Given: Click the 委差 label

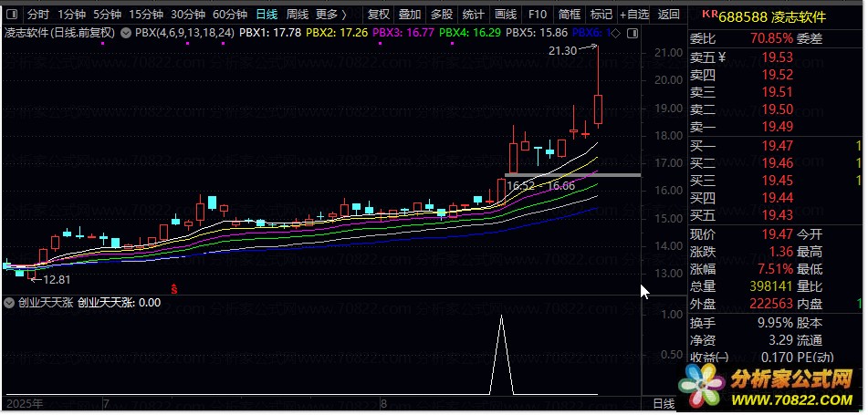Looking at the screenshot, I should [810, 38].
